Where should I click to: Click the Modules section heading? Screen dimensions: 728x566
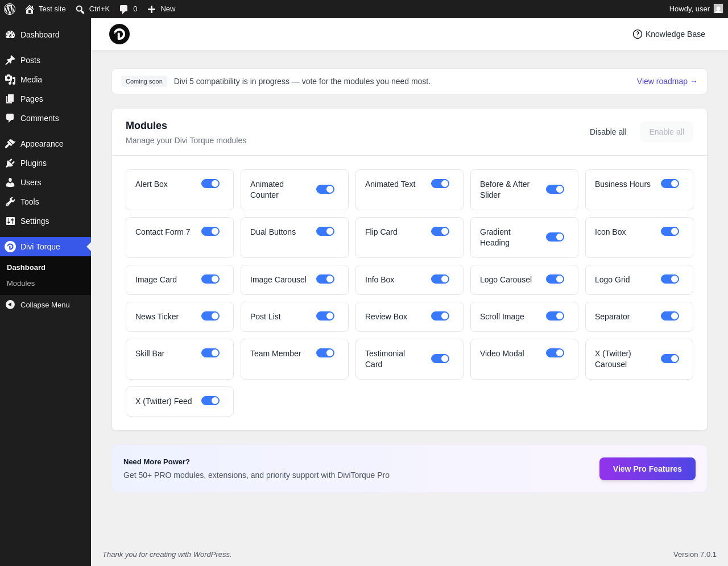[x=146, y=126]
